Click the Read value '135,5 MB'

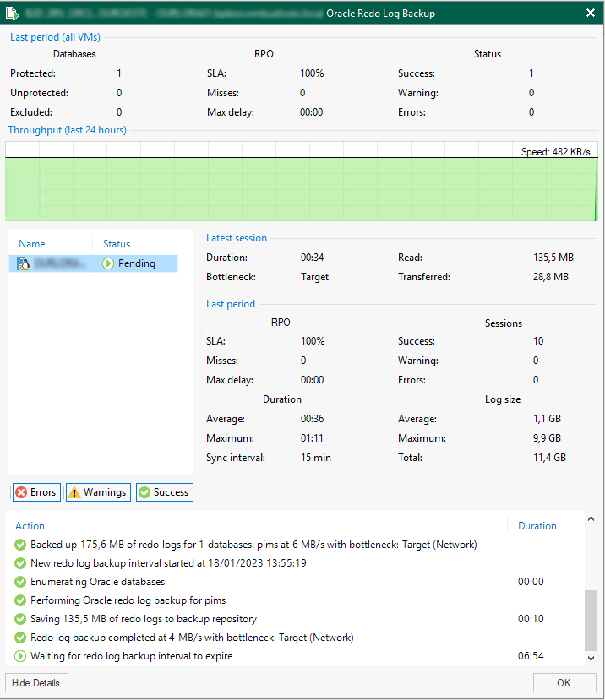coord(553,258)
